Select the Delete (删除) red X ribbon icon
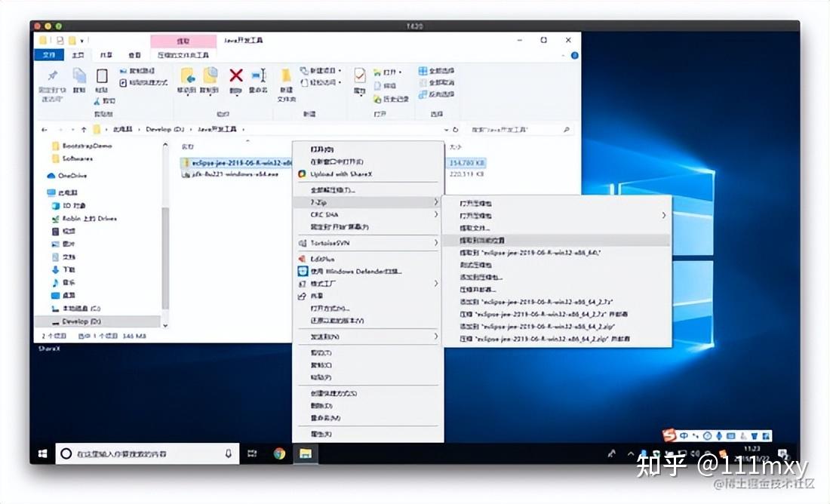Viewport: 830px width, 504px height. pos(236,77)
